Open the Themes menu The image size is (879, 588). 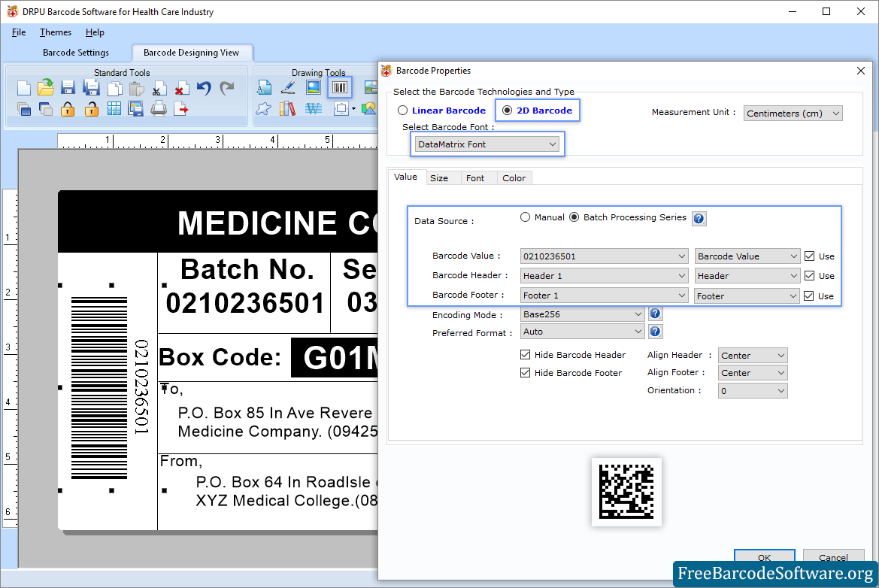click(x=56, y=32)
